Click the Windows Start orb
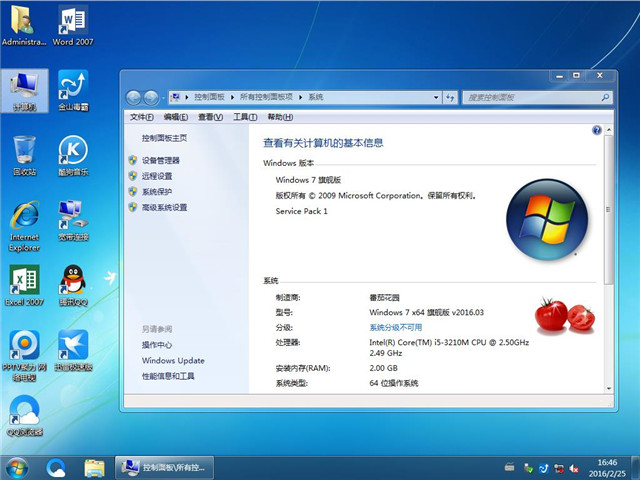Screen dimensions: 640x480 (x=17, y=468)
